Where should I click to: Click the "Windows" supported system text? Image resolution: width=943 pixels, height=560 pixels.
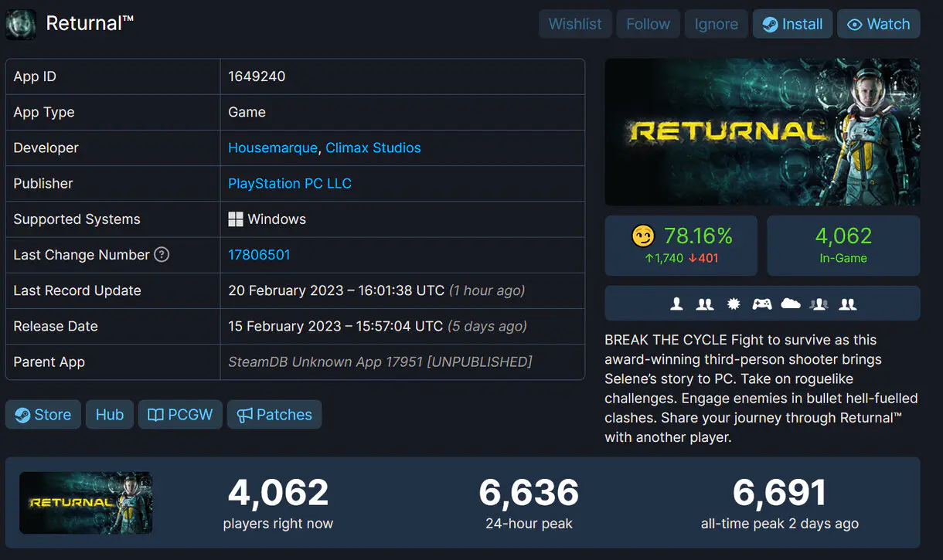(x=277, y=219)
